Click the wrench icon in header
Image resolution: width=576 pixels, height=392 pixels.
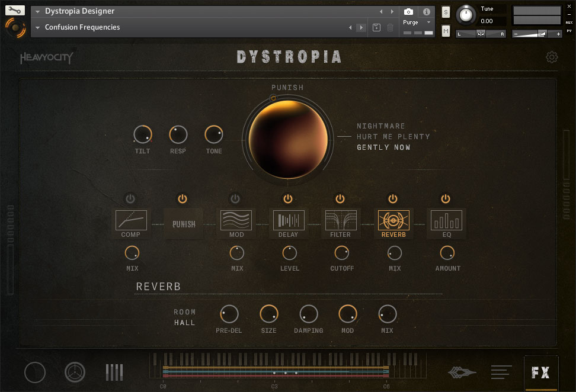click(x=15, y=10)
